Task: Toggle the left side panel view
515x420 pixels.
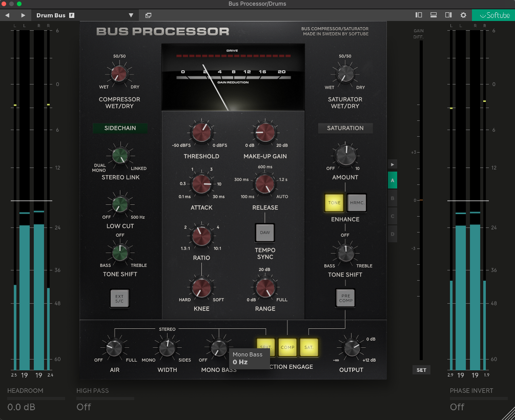Action: [x=419, y=15]
